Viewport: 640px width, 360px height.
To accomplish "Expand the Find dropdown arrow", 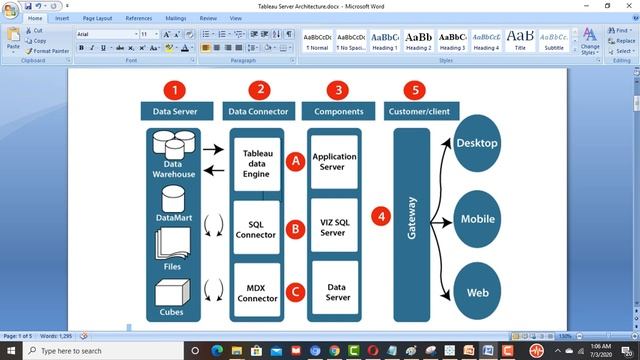I will (631, 31).
